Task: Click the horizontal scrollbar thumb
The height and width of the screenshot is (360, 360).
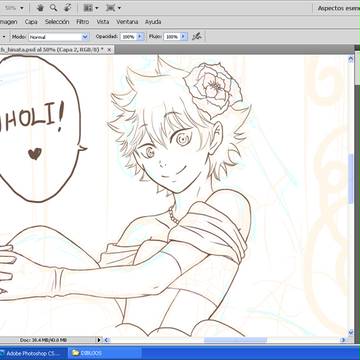Action: point(235,340)
